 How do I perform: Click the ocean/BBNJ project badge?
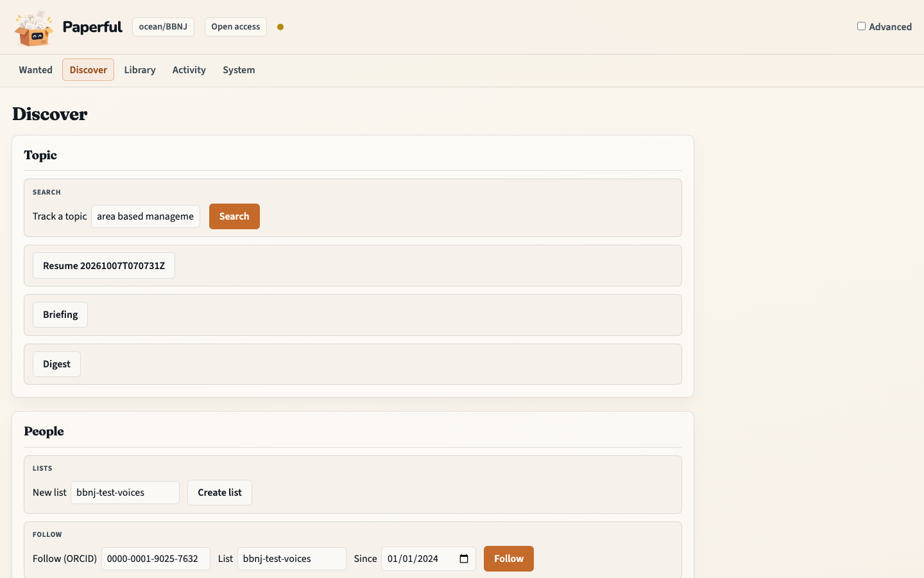point(163,27)
